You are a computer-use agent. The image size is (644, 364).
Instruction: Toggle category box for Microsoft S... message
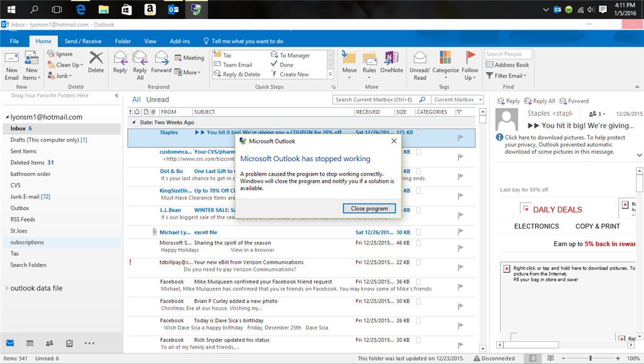[418, 242]
